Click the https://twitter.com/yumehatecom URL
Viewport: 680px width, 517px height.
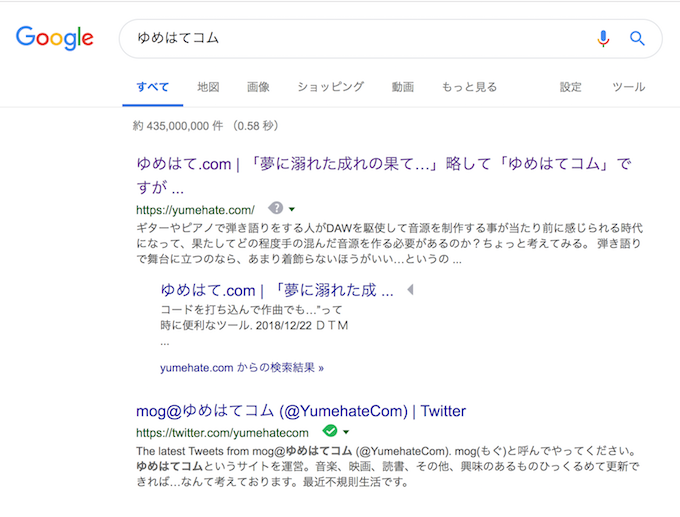(222, 433)
